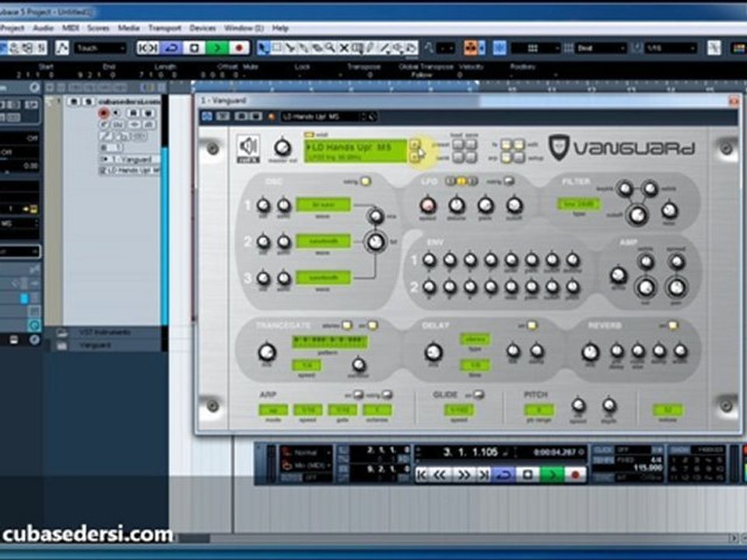Toggle the Glide on button

coord(479,394)
